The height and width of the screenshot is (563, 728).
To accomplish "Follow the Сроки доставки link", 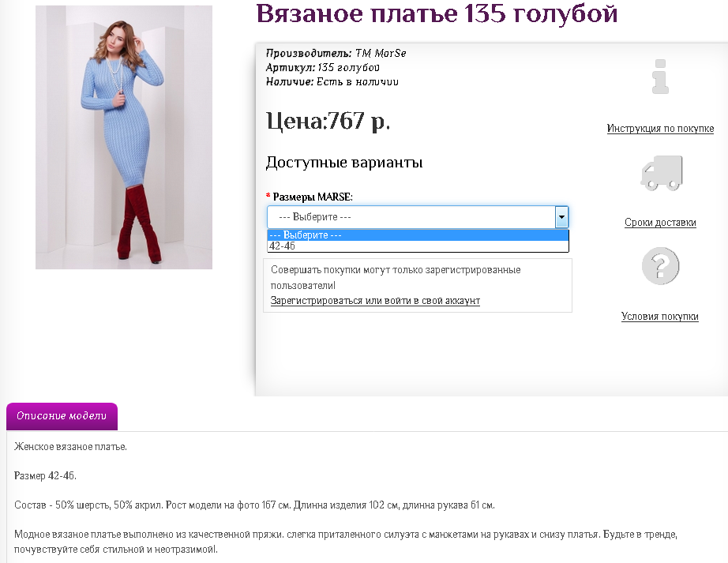I will coord(660,223).
